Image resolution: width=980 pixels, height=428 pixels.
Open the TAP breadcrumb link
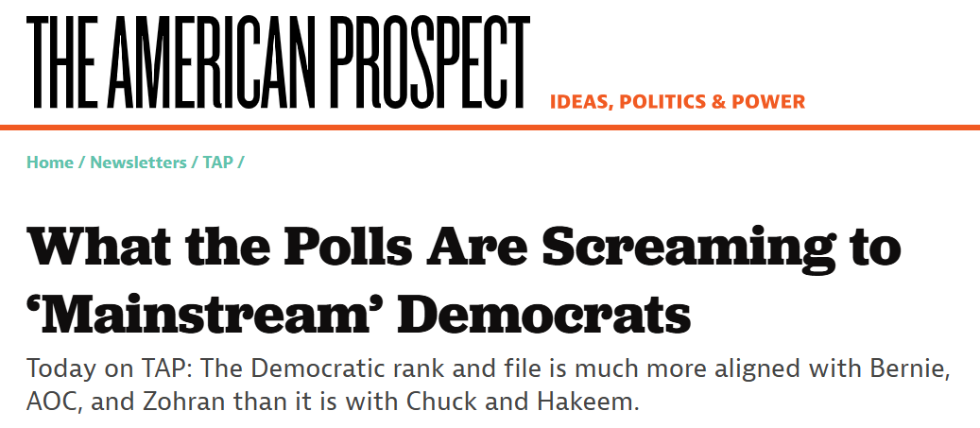217,163
